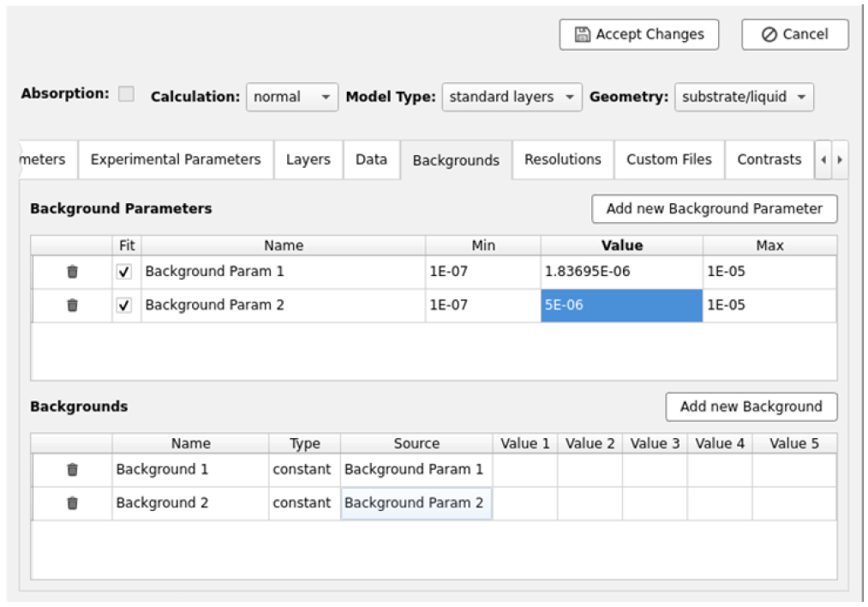Change Source of Background 2
868x607 pixels.
tap(416, 503)
